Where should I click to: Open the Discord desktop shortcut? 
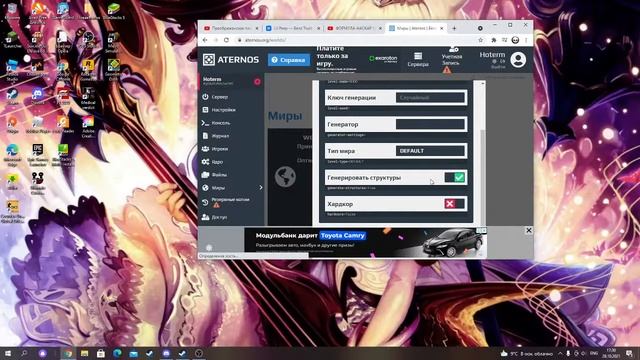click(38, 96)
